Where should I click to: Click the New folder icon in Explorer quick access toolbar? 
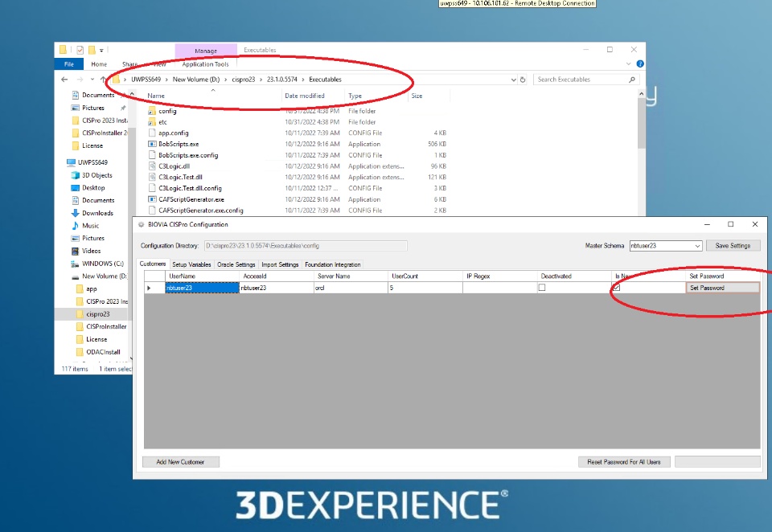tap(92, 50)
